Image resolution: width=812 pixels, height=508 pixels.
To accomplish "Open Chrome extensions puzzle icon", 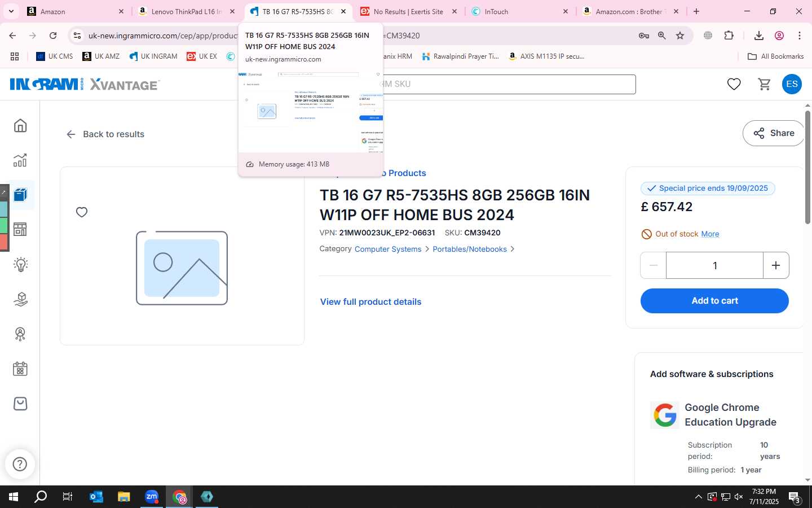I will pos(729,36).
